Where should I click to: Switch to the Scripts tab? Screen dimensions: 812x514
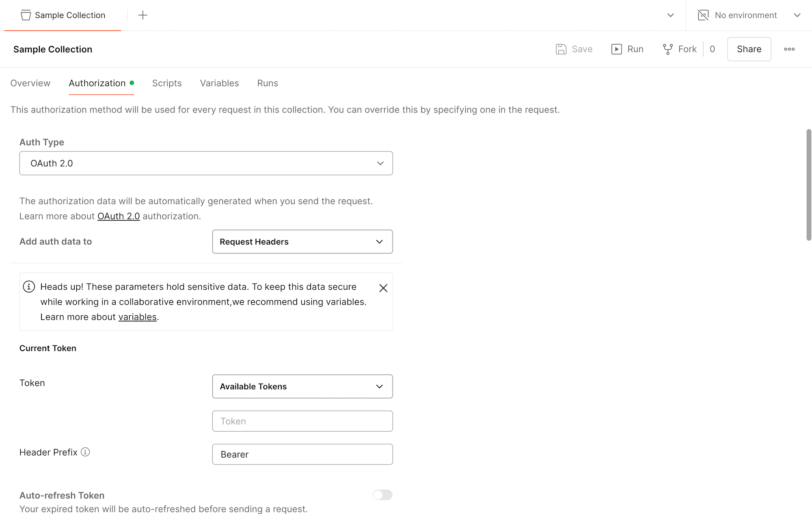(x=167, y=83)
